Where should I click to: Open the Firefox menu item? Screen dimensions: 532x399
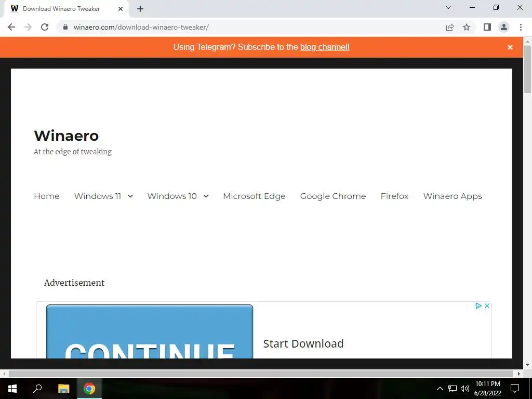395,196
